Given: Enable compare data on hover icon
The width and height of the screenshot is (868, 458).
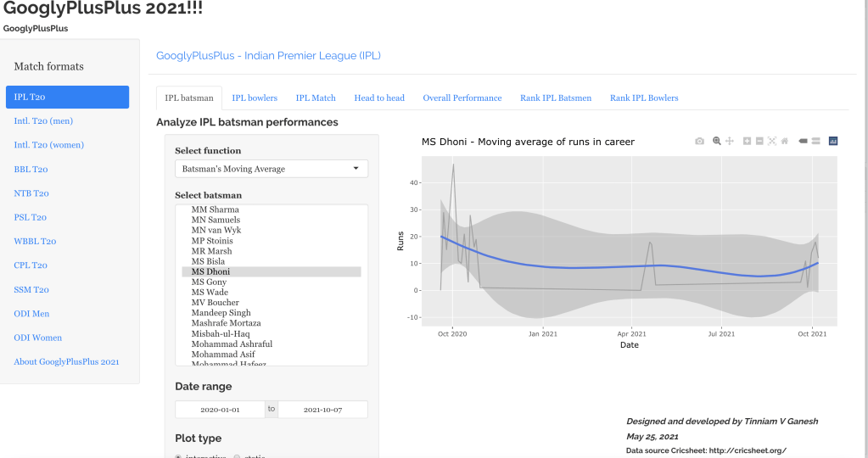Looking at the screenshot, I should [x=815, y=141].
